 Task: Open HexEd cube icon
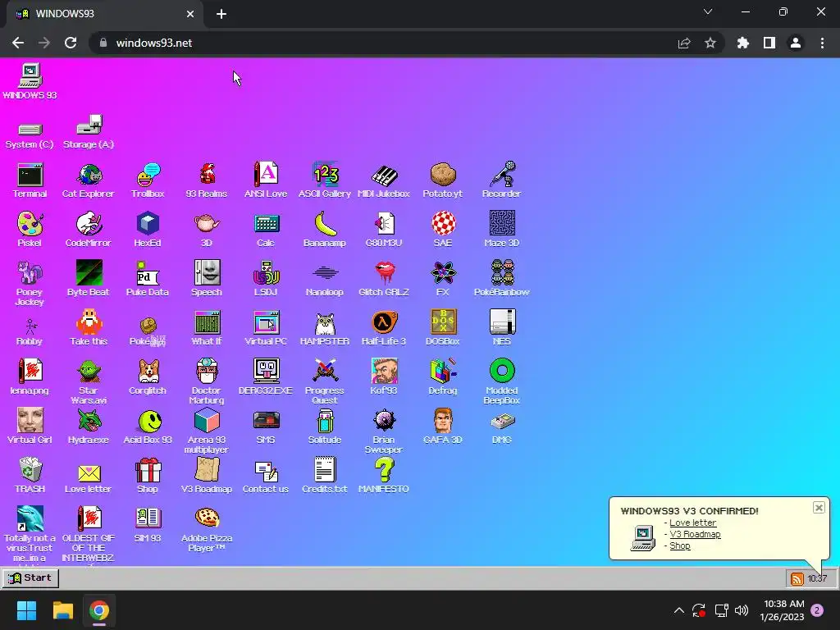pos(148,230)
